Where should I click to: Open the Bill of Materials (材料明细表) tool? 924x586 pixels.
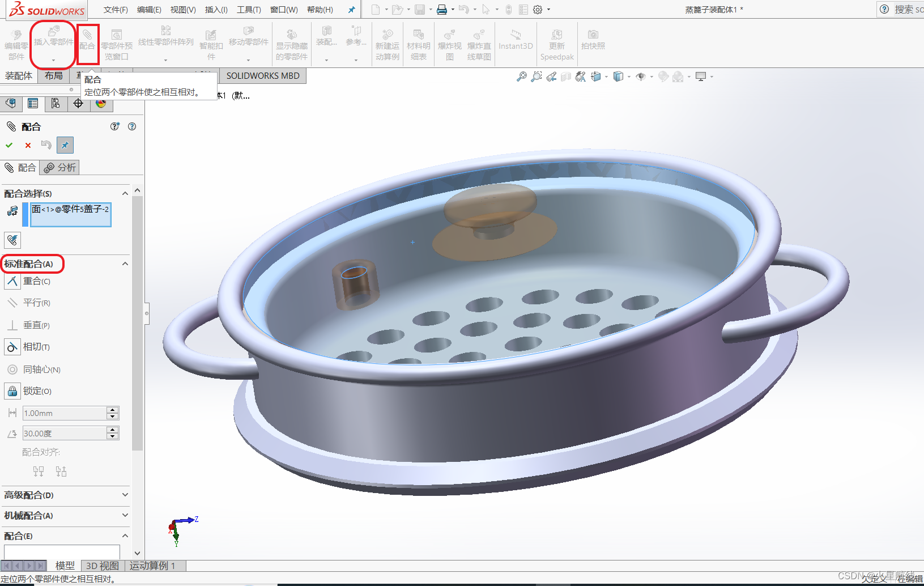419,45
